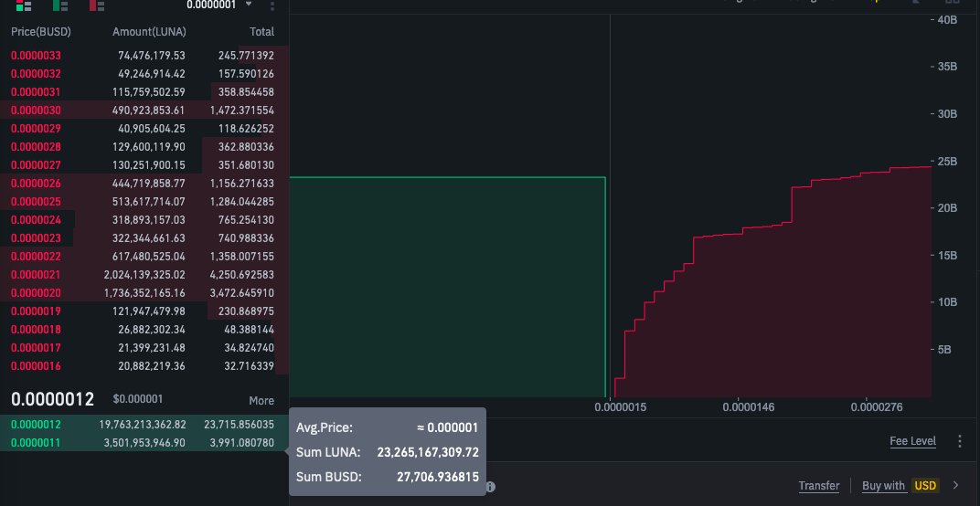
Task: Click the $0.000001 USD price value
Action: pos(138,399)
